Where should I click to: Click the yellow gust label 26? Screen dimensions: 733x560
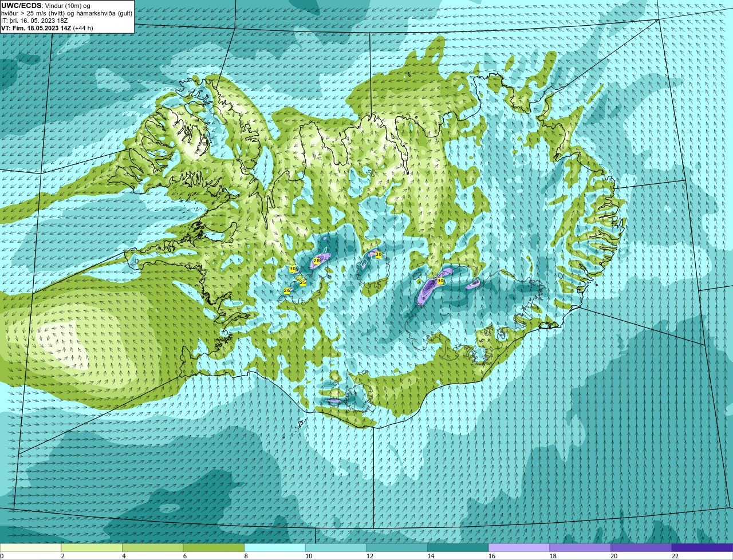(x=287, y=291)
